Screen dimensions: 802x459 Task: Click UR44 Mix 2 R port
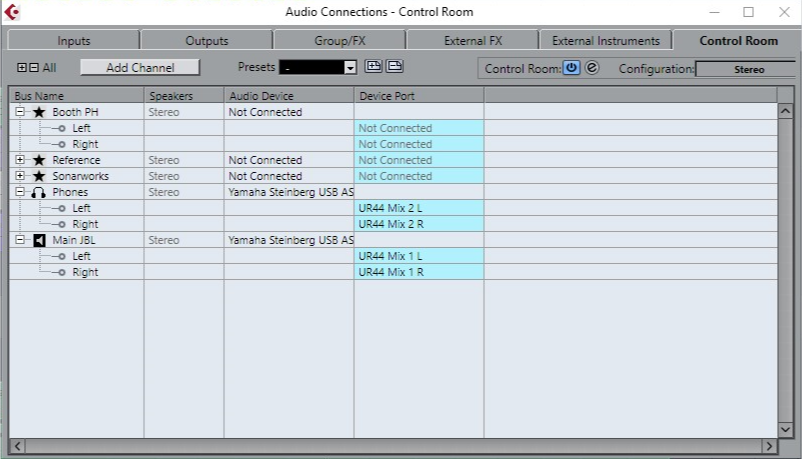[418, 224]
